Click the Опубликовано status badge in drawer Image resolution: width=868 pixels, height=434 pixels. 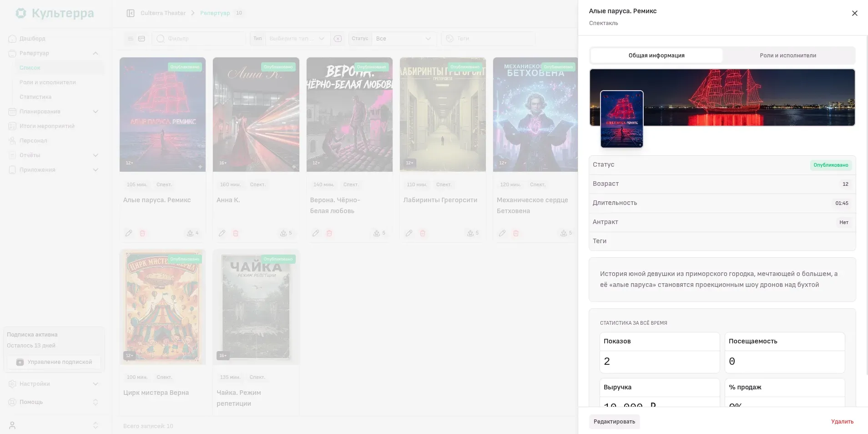click(831, 165)
